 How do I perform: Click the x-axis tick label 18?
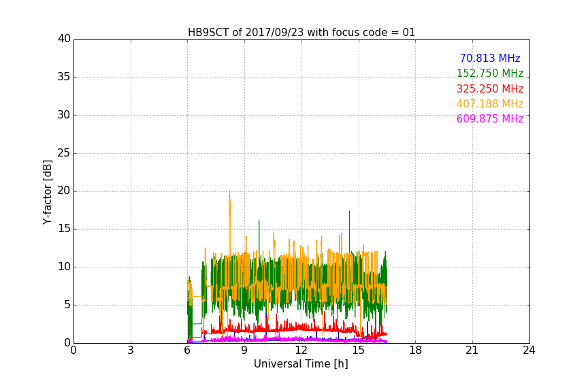coord(416,350)
